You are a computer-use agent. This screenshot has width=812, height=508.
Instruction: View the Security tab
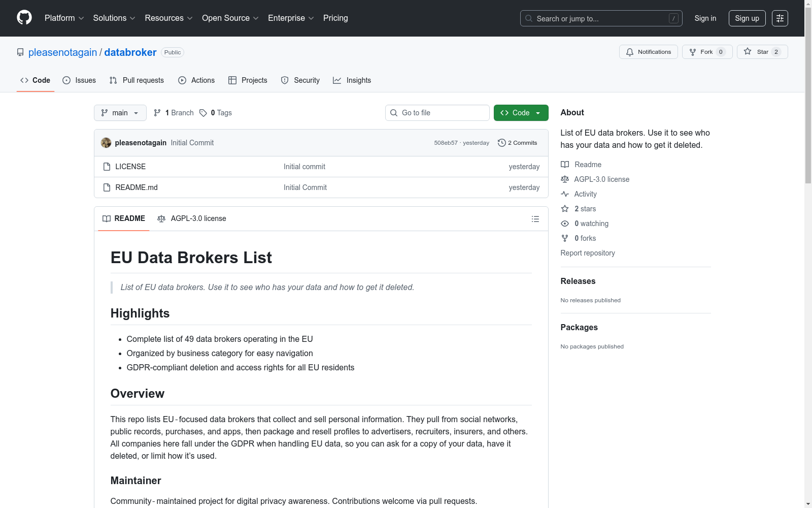[300, 80]
